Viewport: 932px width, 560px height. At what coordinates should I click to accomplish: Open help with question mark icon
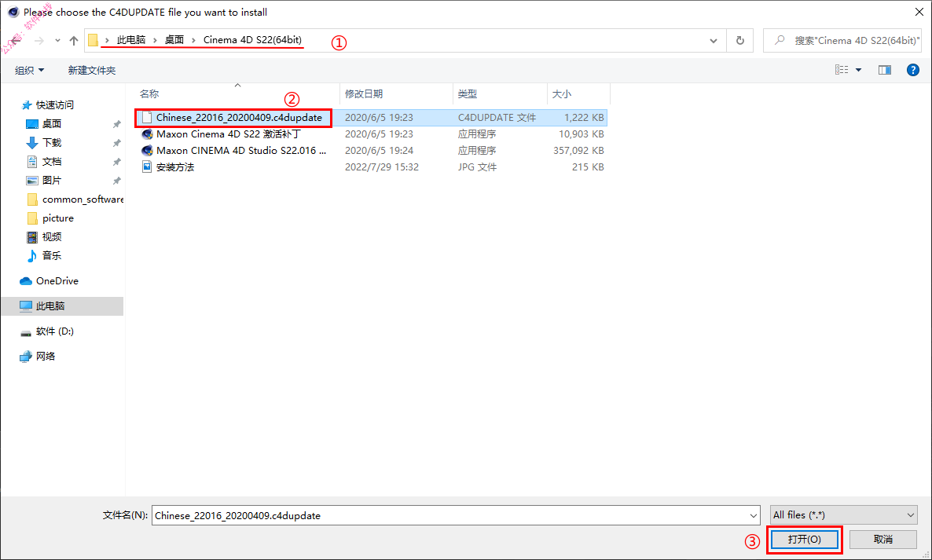click(913, 70)
